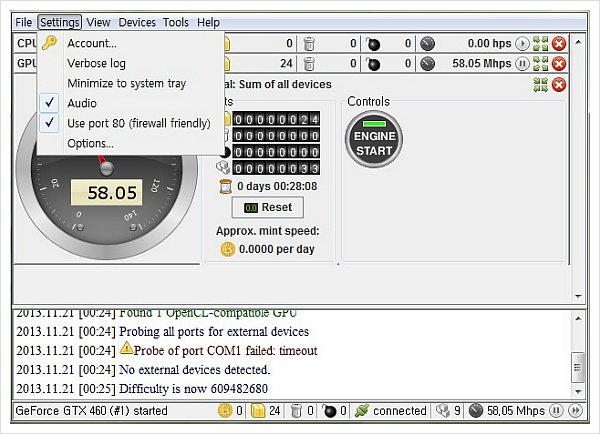Open the Tools menu

coord(175,22)
